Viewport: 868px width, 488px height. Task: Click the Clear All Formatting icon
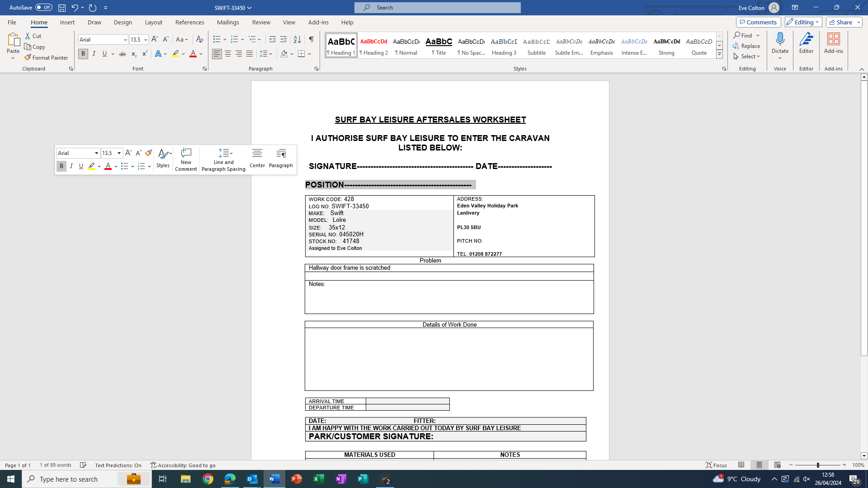point(199,40)
